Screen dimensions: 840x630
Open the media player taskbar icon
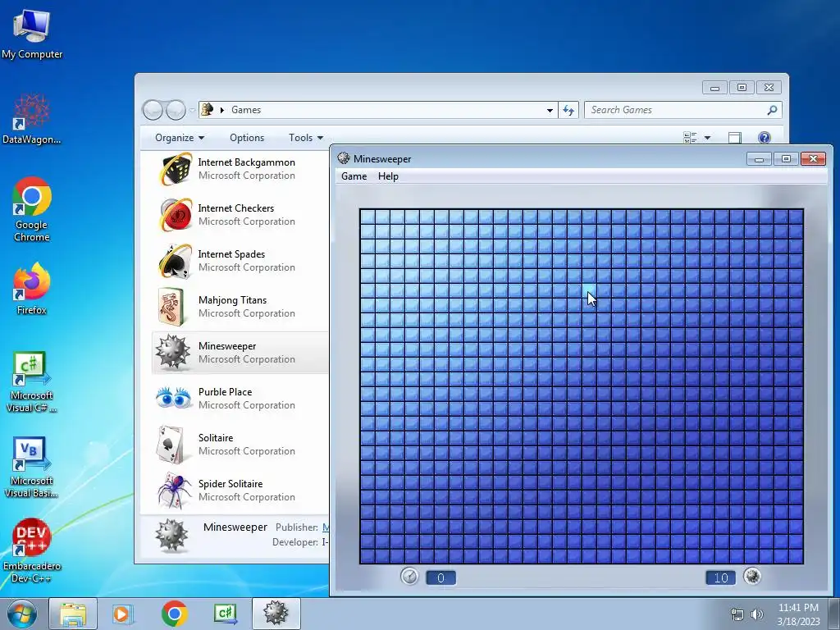(x=123, y=614)
